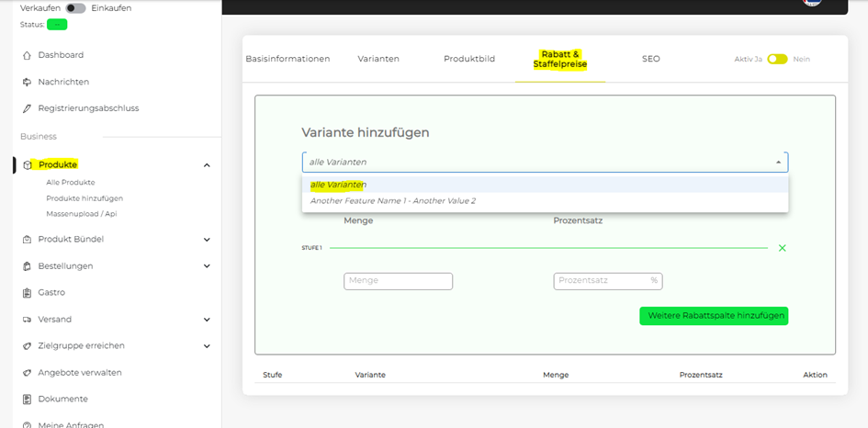
Task: Open the Rabatt & Staffelpreise tab
Action: tap(560, 60)
